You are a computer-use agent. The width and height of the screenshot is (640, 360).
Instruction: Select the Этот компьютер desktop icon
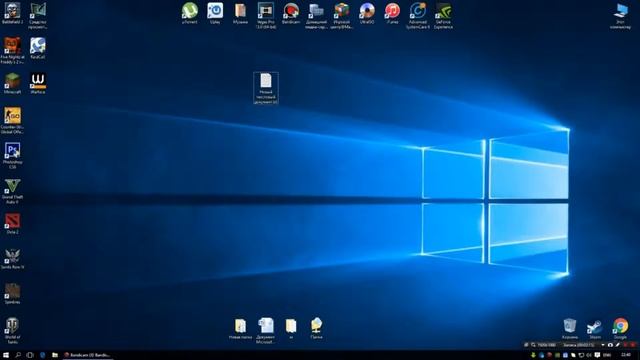[x=620, y=16]
